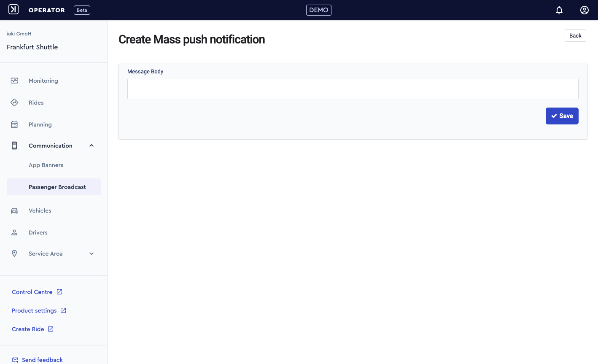Click the Send feedback envelope icon
Screen dimensions: 598x364
[x=15, y=360]
